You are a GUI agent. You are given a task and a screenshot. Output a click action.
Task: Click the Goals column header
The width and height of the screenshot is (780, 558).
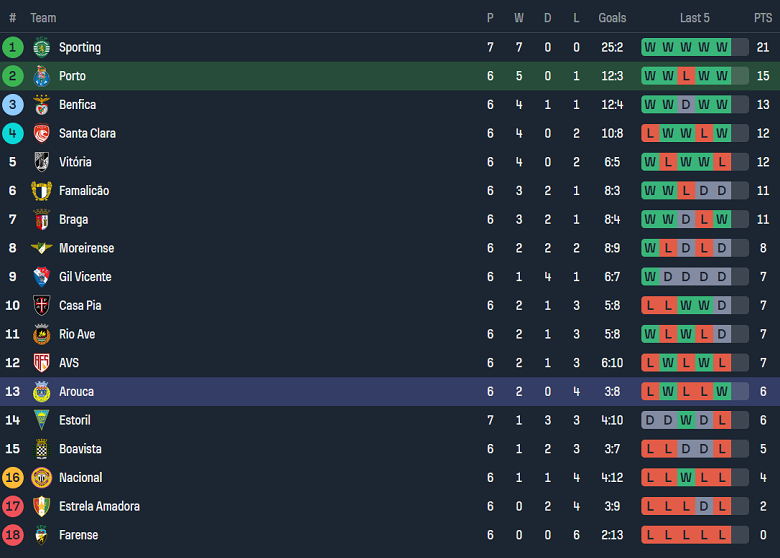612,18
